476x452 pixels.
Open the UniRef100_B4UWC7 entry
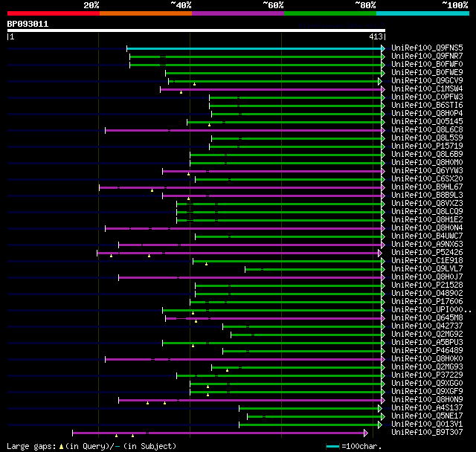[x=427, y=236]
